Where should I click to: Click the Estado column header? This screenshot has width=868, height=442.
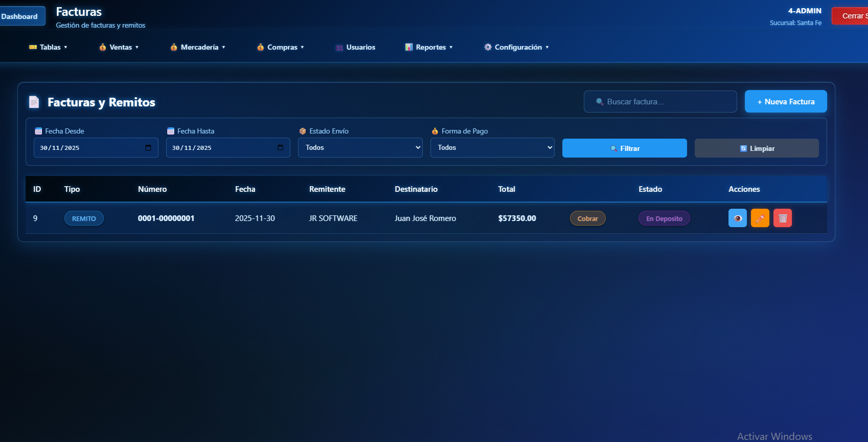(650, 189)
